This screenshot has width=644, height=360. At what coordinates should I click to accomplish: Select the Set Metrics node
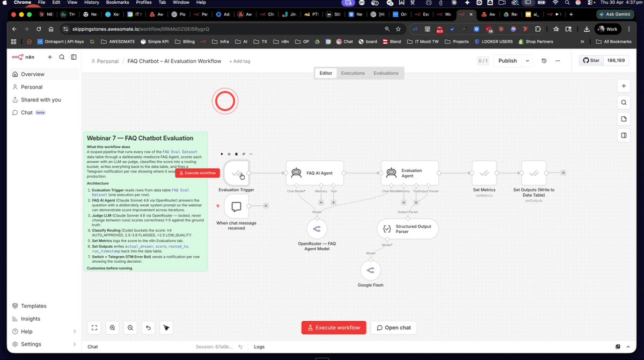484,173
